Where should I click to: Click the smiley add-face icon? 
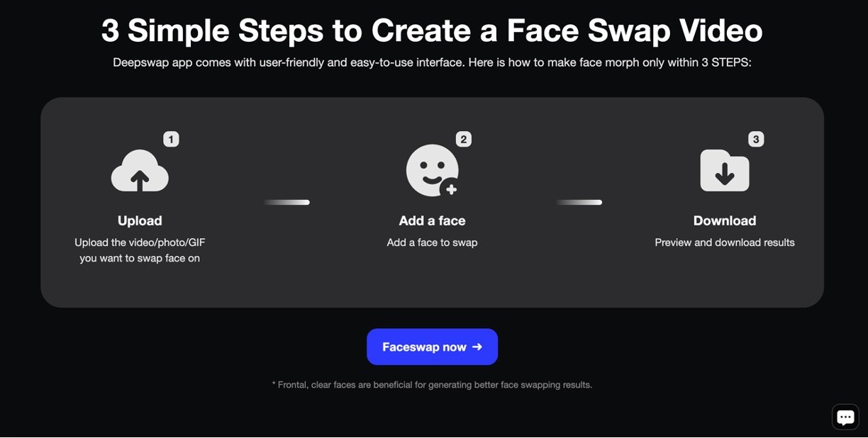pos(432,171)
